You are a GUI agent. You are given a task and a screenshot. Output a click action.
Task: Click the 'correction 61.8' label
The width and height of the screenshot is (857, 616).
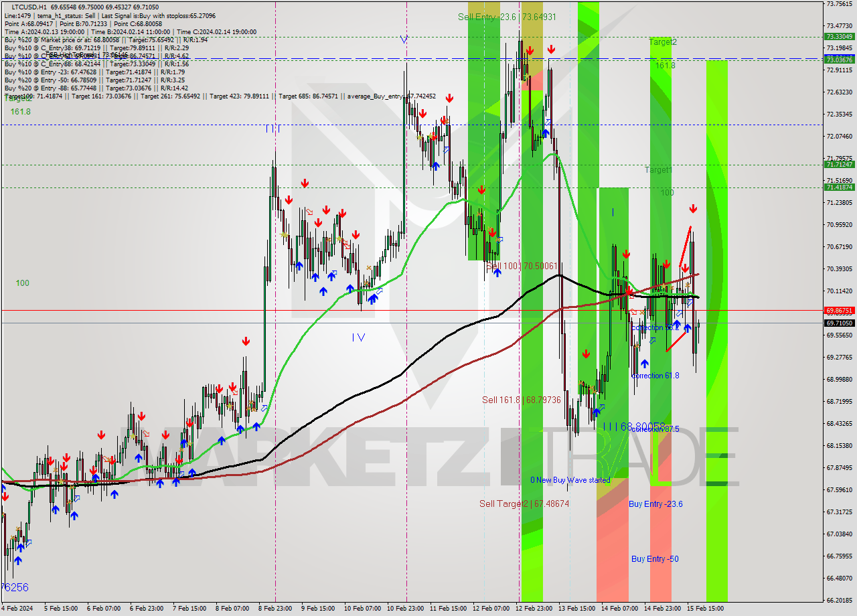coord(655,376)
